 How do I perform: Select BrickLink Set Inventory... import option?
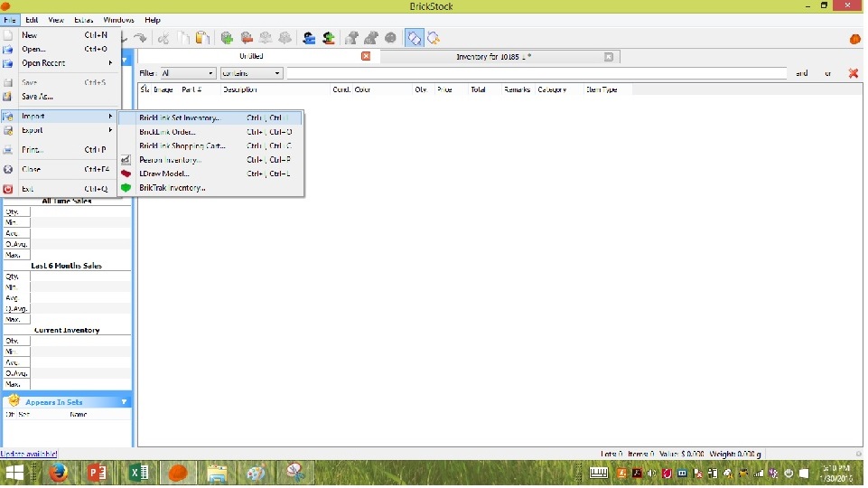(x=211, y=118)
